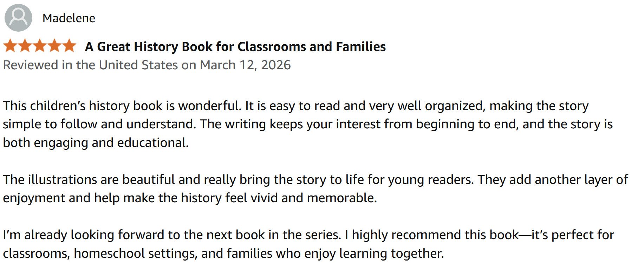Click the fourth orange rating star
This screenshot has width=644, height=263.
point(54,46)
